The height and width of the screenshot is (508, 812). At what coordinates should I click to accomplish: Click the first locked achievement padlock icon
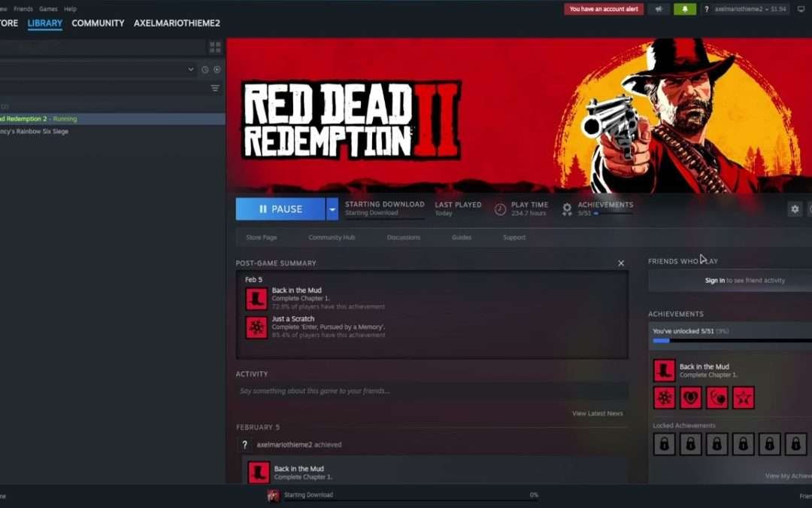[664, 444]
